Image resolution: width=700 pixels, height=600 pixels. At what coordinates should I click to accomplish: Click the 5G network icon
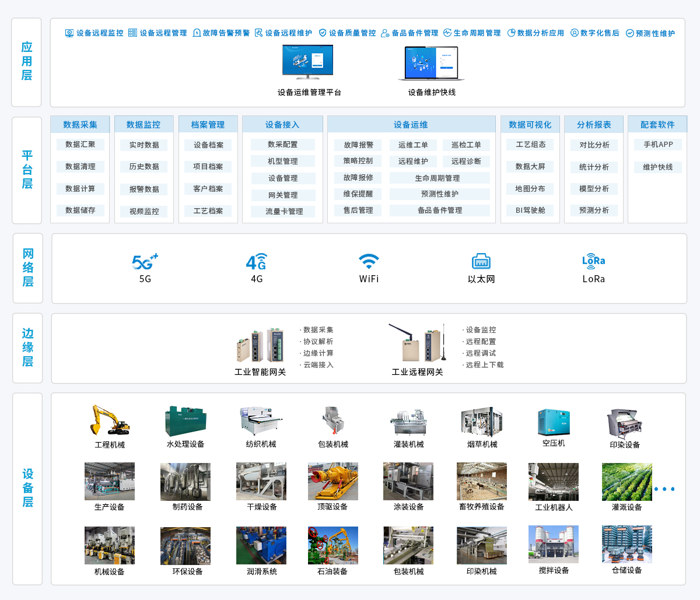[x=145, y=262]
